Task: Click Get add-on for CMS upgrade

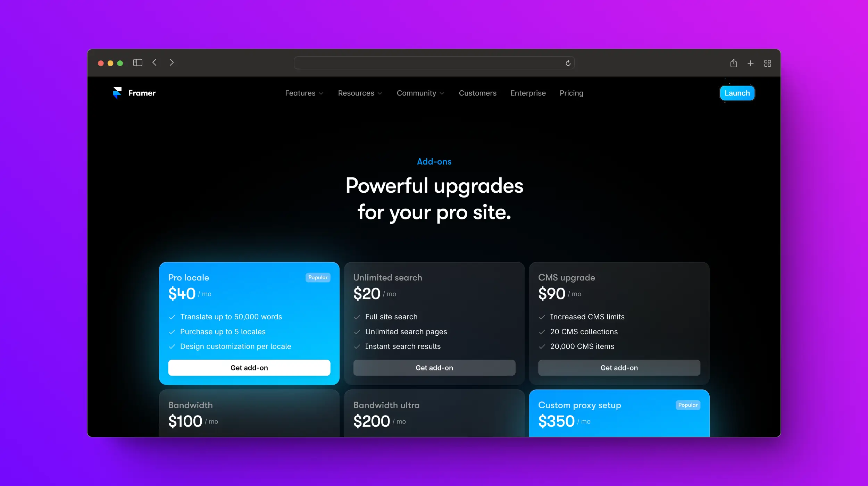Action: click(x=619, y=367)
